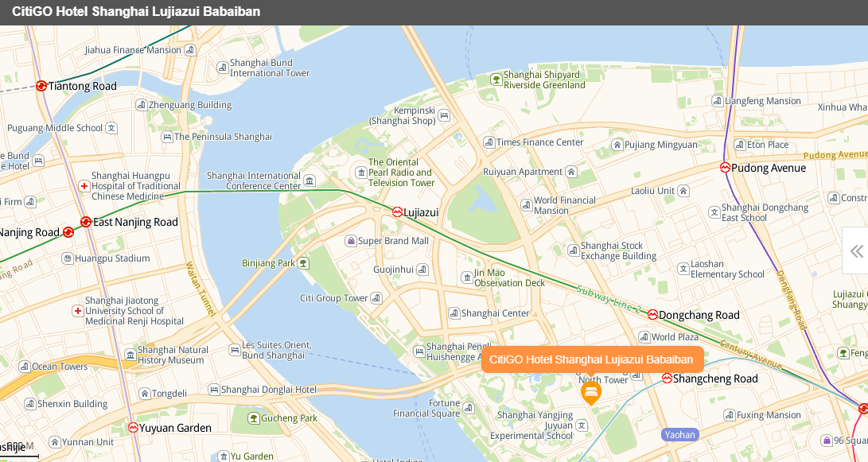Select Shanghai Center building icon

(x=454, y=313)
